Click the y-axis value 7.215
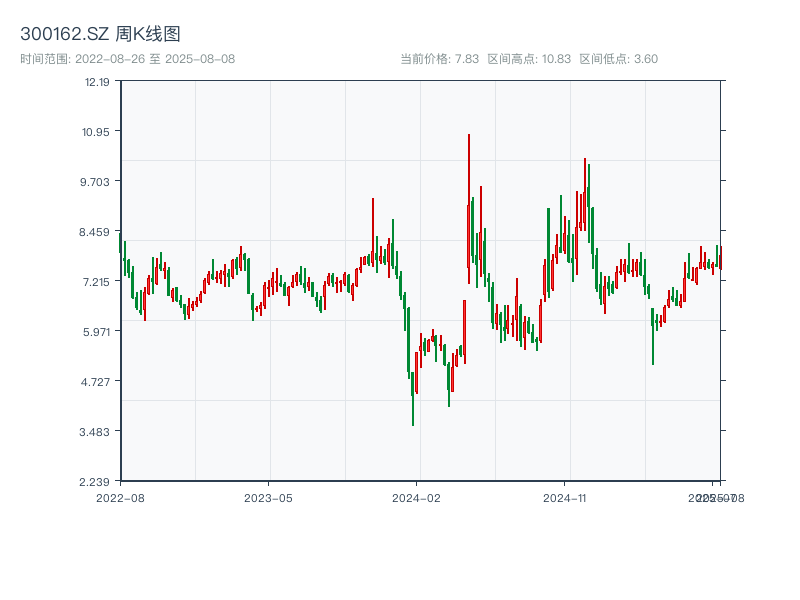 click(96, 282)
